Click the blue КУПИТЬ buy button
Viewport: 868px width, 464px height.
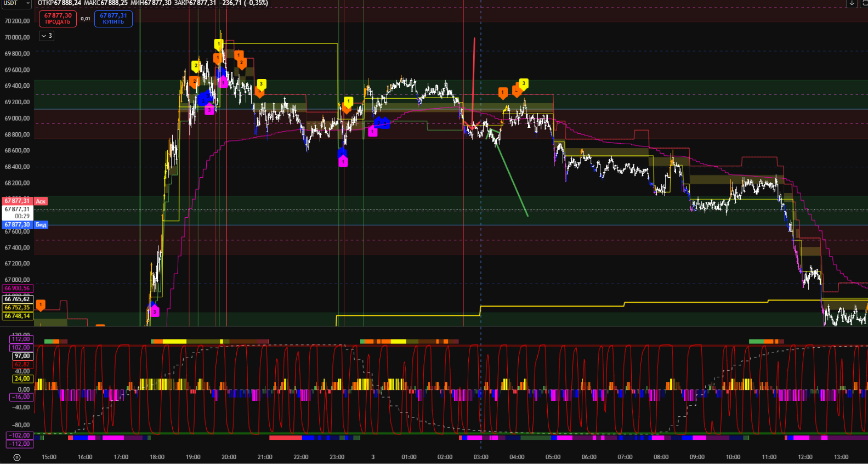114,19
